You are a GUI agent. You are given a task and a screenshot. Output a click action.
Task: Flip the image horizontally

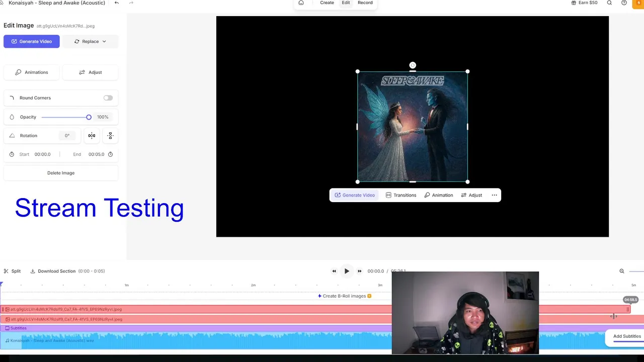[x=92, y=136]
